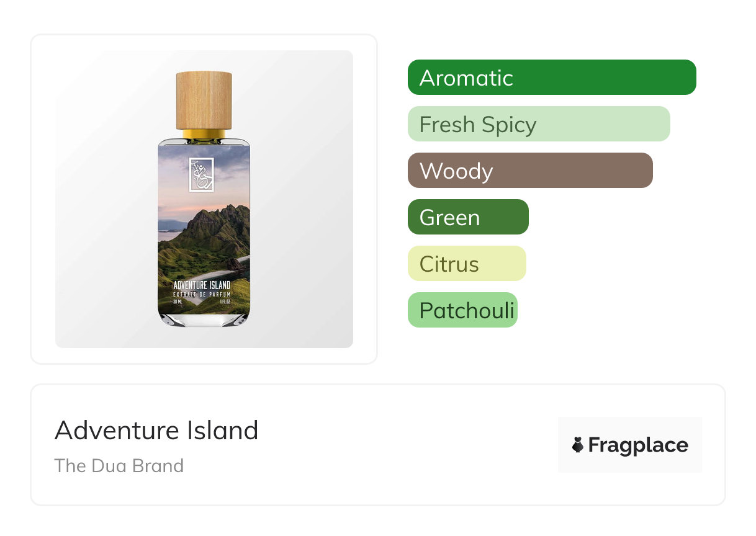Open The Dua Brand link
The height and width of the screenshot is (536, 756).
point(119,466)
